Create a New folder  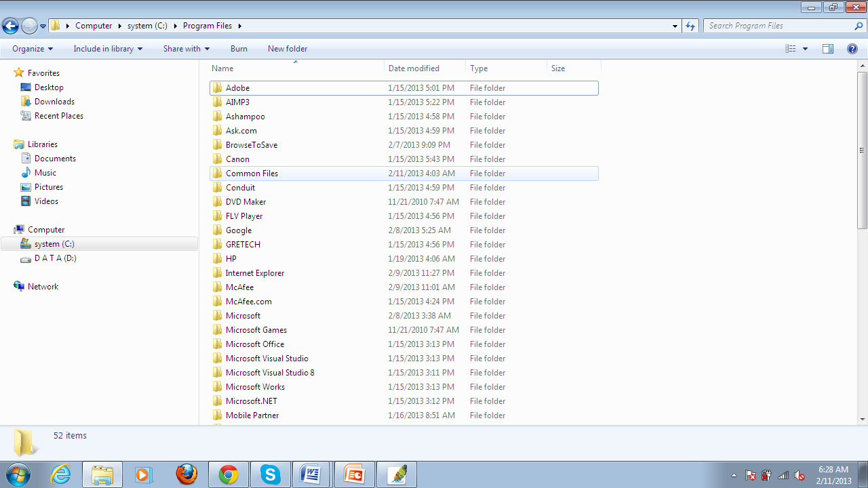[x=288, y=49]
